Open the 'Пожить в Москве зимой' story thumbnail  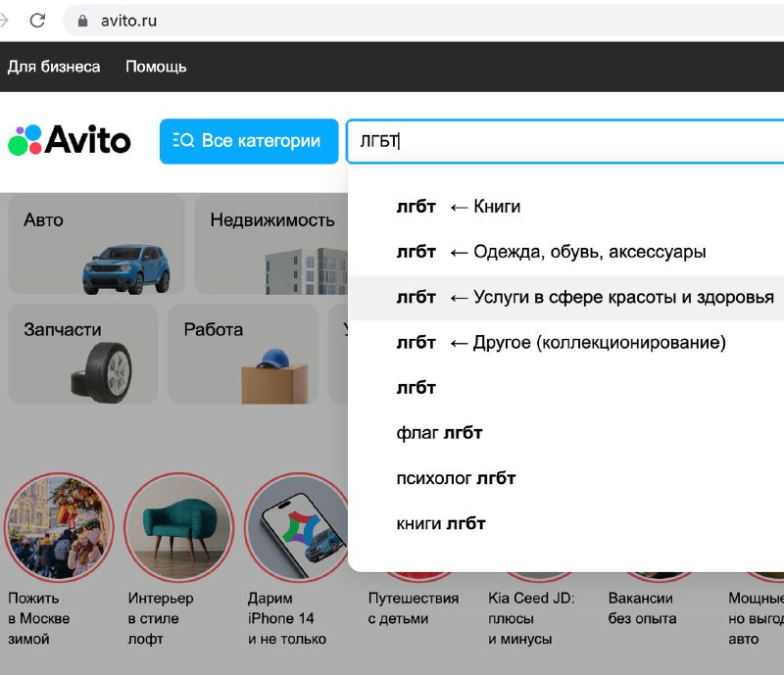[59, 527]
